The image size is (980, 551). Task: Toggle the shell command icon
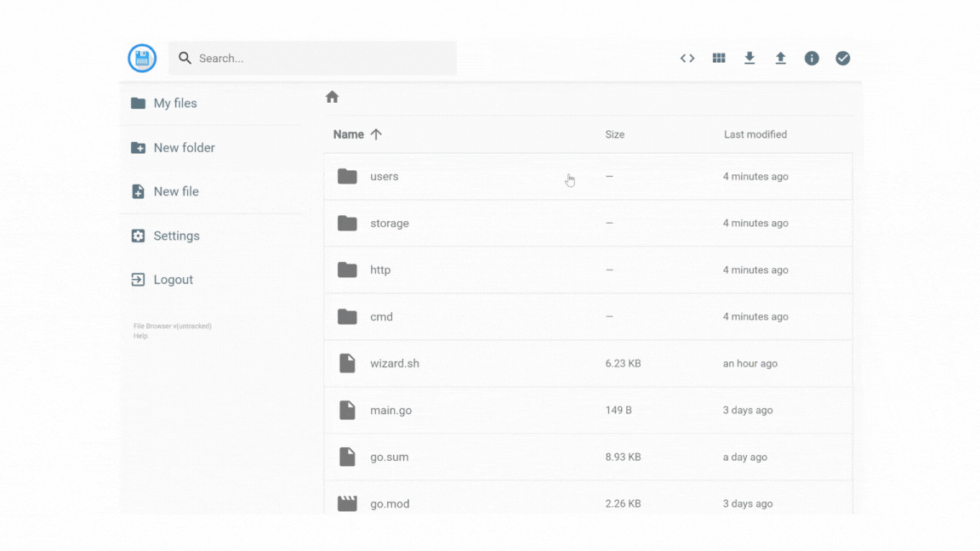tap(687, 59)
